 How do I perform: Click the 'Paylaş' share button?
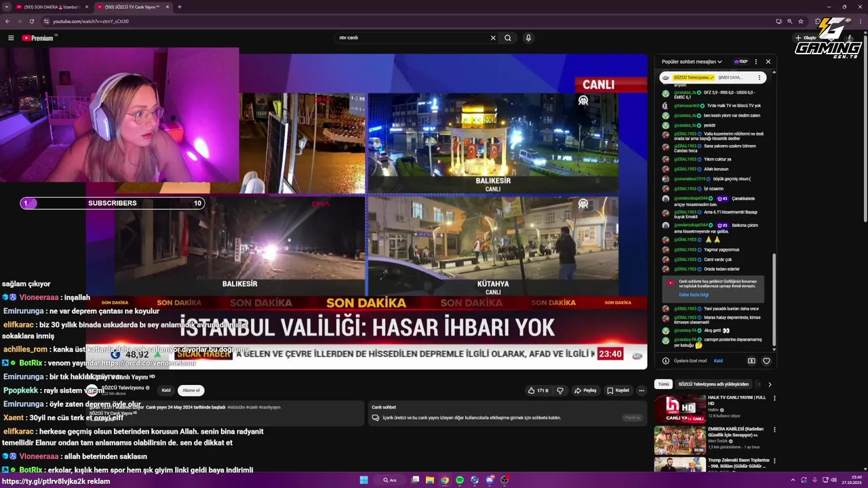coord(585,390)
